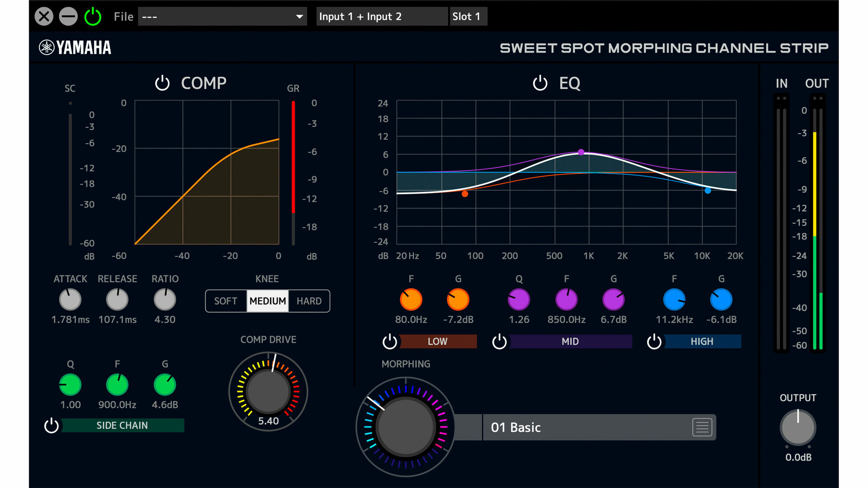This screenshot has height=488, width=868.
Task: Click the 1.00 side chain Q value
Action: click(70, 405)
